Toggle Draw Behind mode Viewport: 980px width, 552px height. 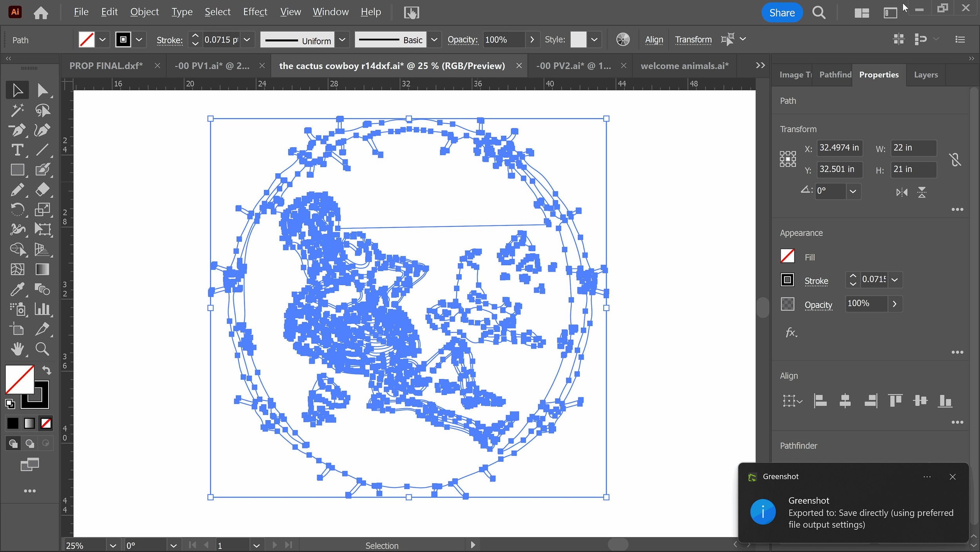point(29,443)
